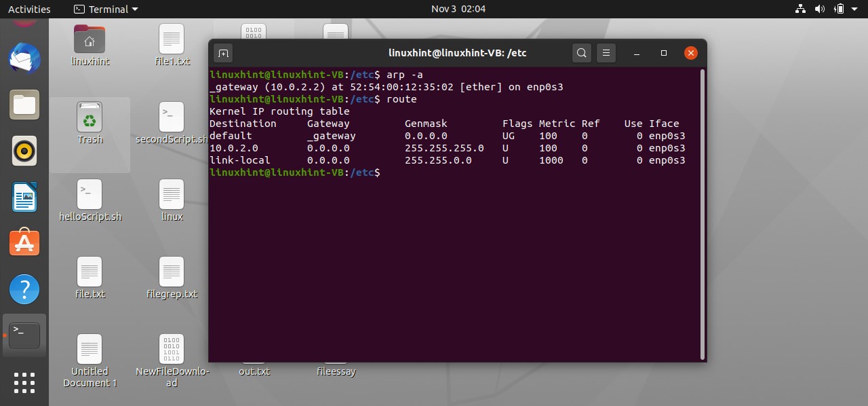868x406 pixels.
Task: Select secondScript.sh desktop file
Action: (x=172, y=124)
